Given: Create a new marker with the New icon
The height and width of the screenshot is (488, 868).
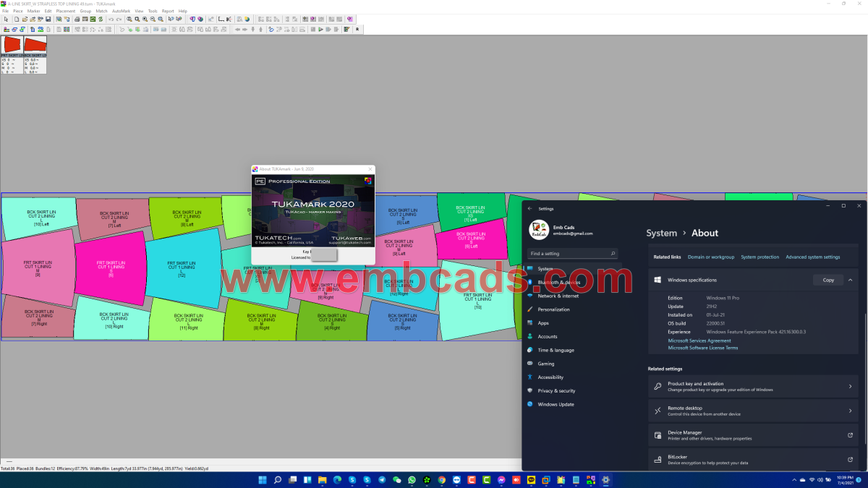Looking at the screenshot, I should coord(16,20).
